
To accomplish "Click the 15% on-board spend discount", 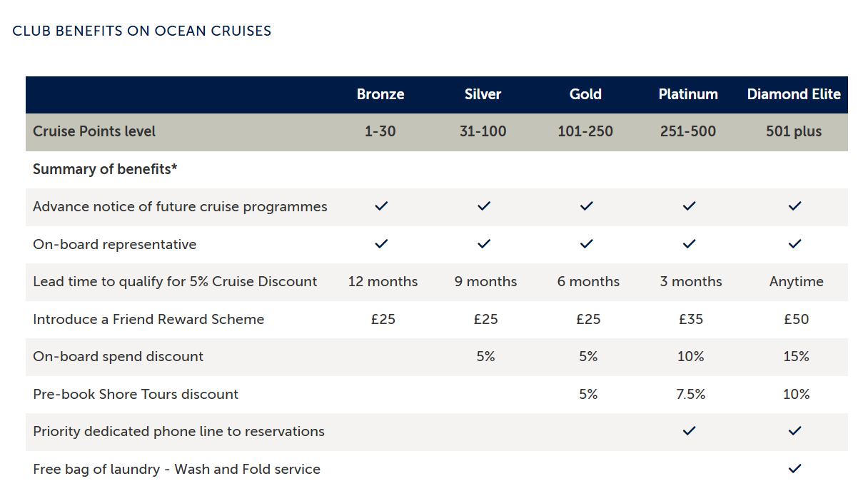I will [x=796, y=356].
